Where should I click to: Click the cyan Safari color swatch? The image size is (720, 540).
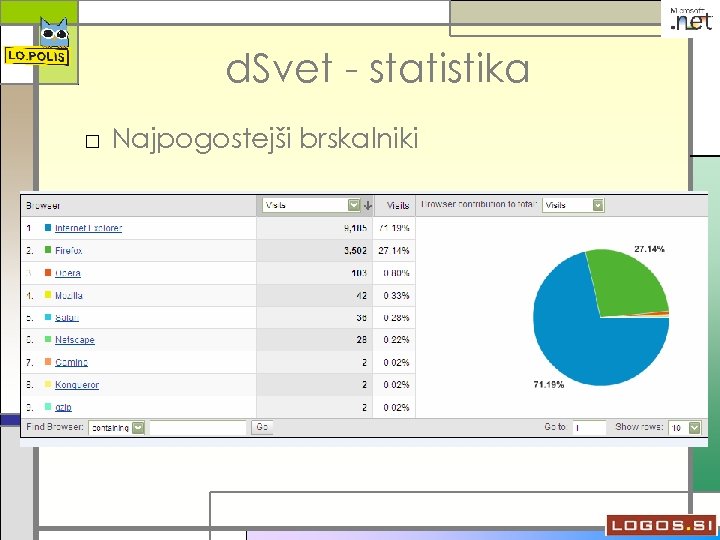point(48,317)
